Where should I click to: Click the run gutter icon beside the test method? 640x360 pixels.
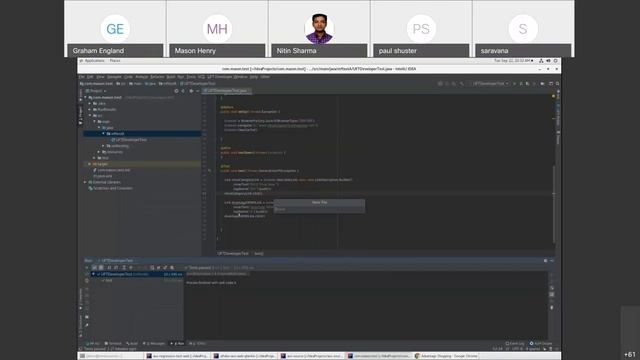[209, 171]
